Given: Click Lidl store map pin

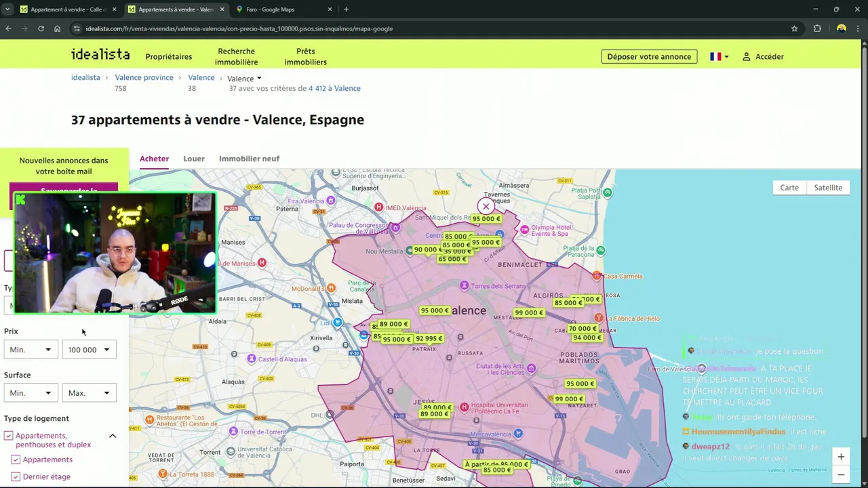Looking at the screenshot, I should [x=337, y=323].
